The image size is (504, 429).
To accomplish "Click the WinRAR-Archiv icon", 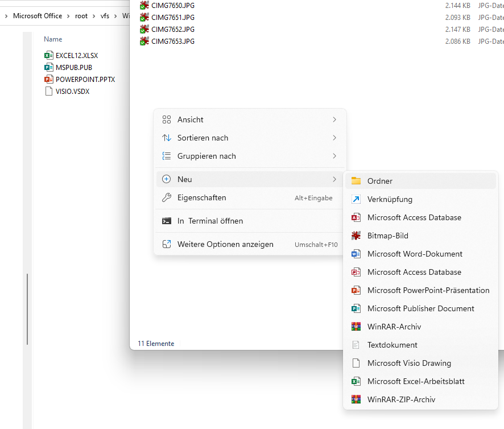I will 356,327.
